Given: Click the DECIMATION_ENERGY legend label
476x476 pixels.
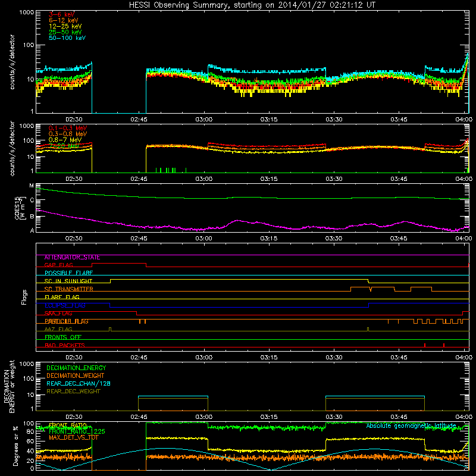Looking at the screenshot, I should [76, 368].
